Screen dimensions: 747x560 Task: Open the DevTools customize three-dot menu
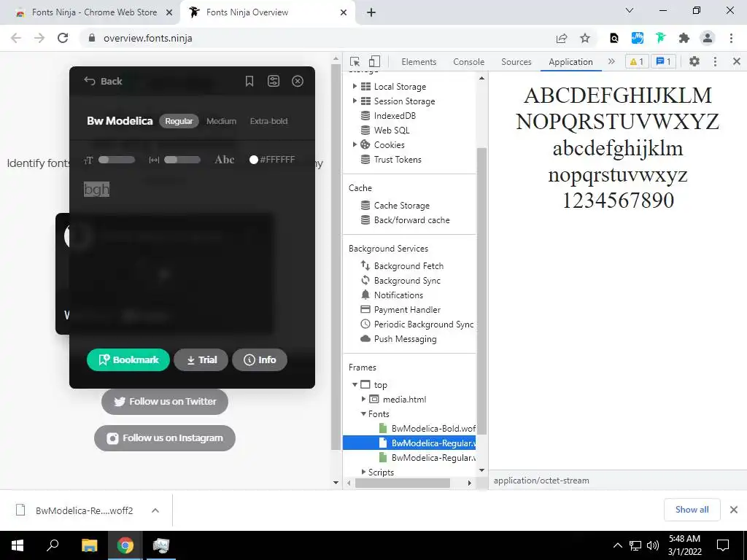pos(715,61)
